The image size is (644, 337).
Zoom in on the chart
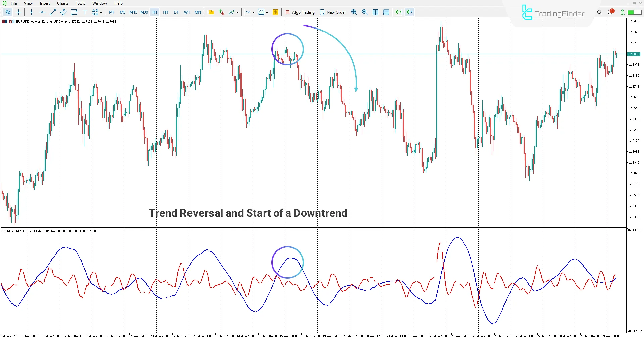point(354,12)
